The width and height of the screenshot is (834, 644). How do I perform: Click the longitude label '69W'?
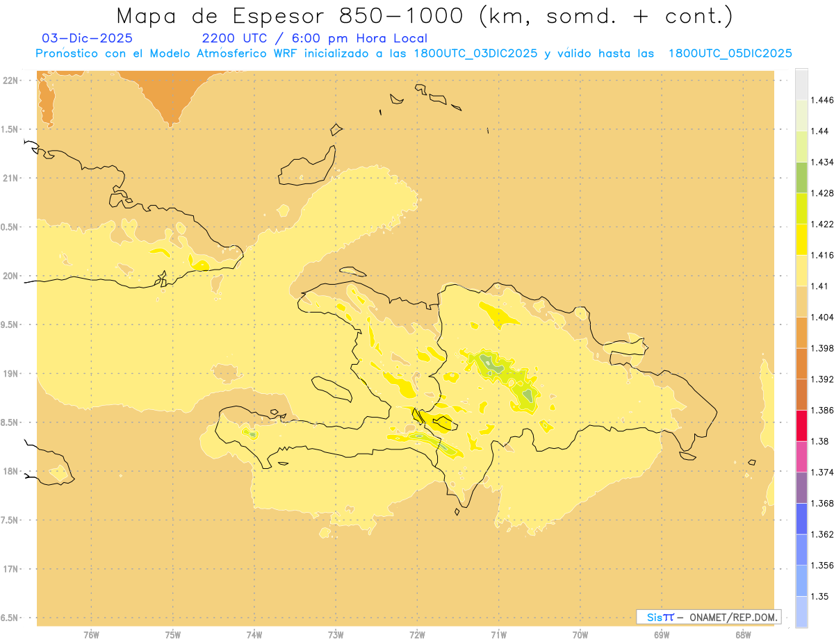(662, 635)
